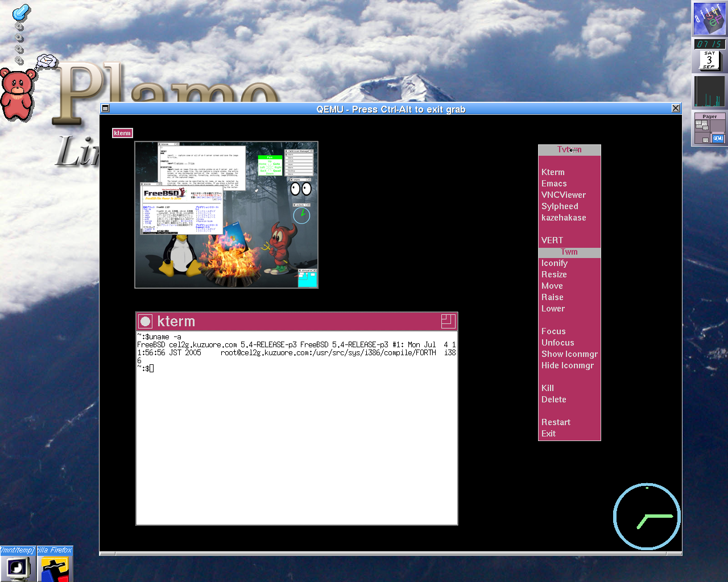Screen dimensions: 728x582
Task: Click the kterm shell prompt cursor line
Action: pos(146,368)
